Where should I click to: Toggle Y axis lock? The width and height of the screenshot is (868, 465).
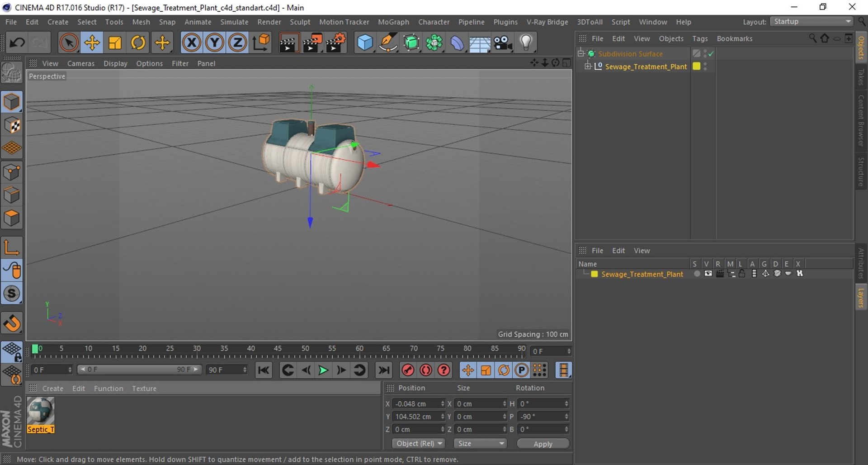[x=215, y=43]
